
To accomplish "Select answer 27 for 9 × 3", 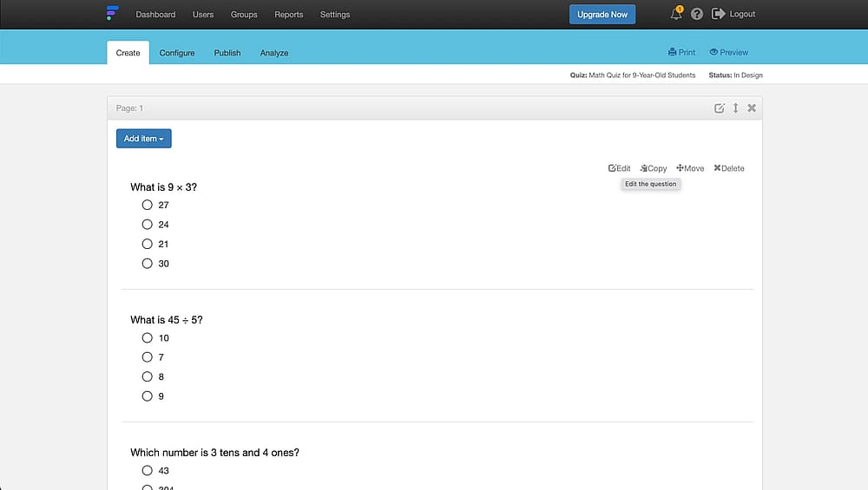I will click(147, 205).
